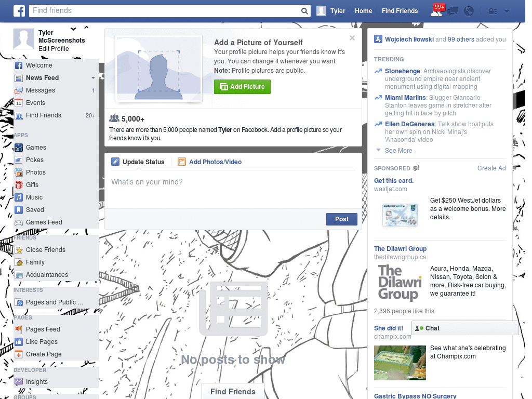
Task: Open the Pokes icon
Action: pos(19,160)
